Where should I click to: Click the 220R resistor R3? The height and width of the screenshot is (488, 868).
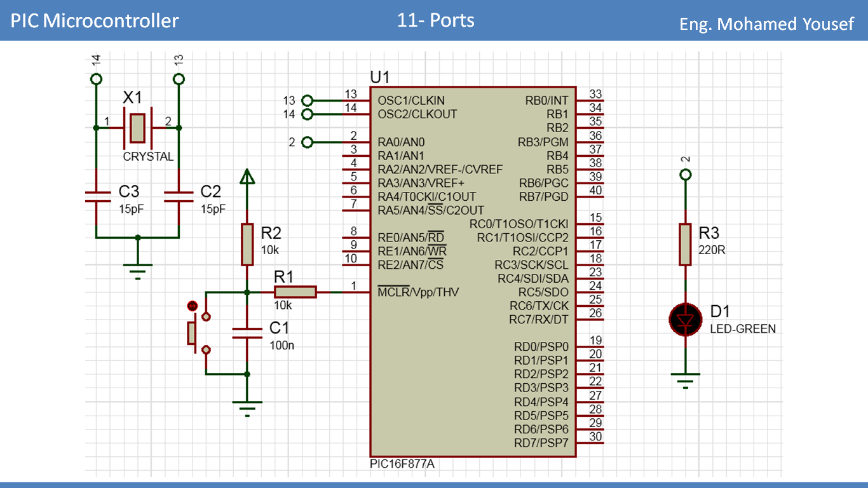[685, 243]
